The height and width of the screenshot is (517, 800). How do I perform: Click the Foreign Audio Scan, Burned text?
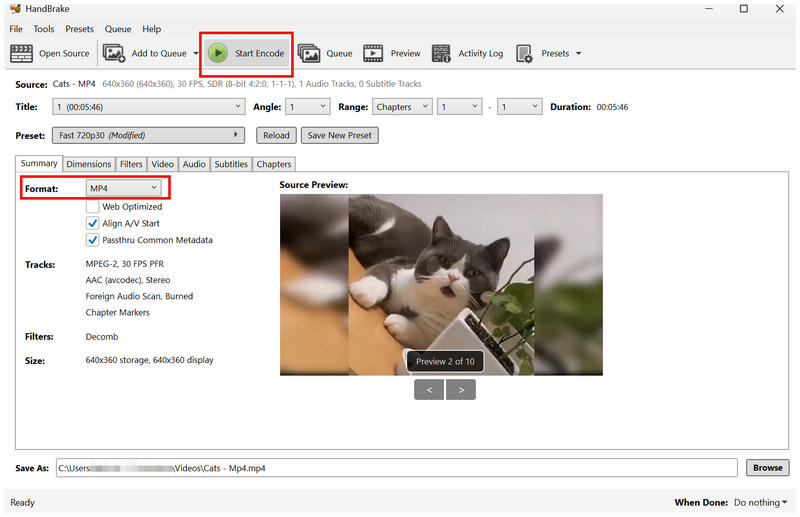[x=139, y=296]
